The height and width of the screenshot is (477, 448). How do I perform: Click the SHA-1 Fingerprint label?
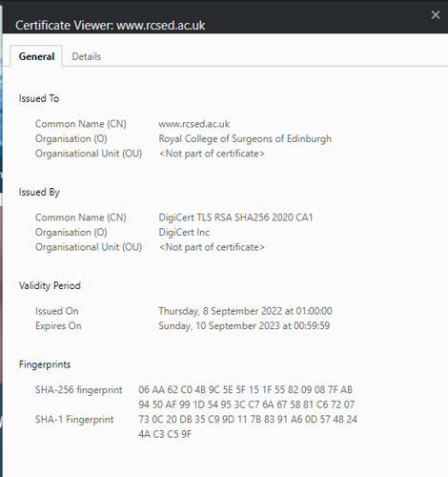74,420
